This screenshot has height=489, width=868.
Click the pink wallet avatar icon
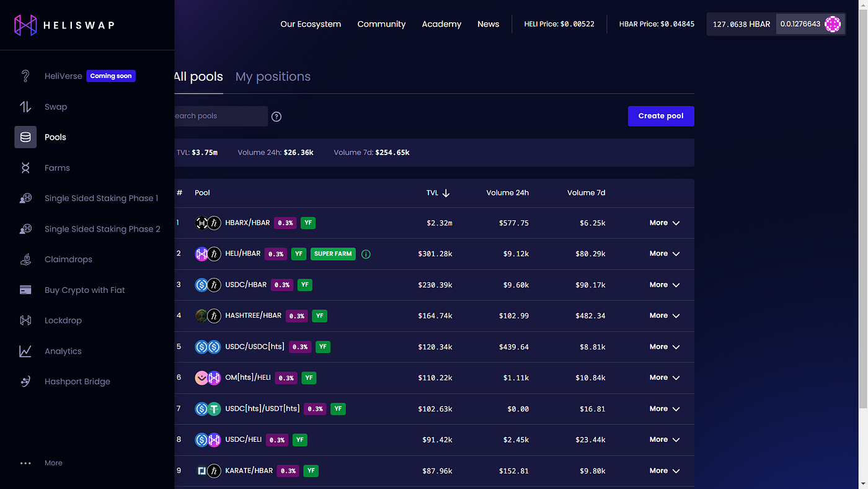tap(833, 24)
